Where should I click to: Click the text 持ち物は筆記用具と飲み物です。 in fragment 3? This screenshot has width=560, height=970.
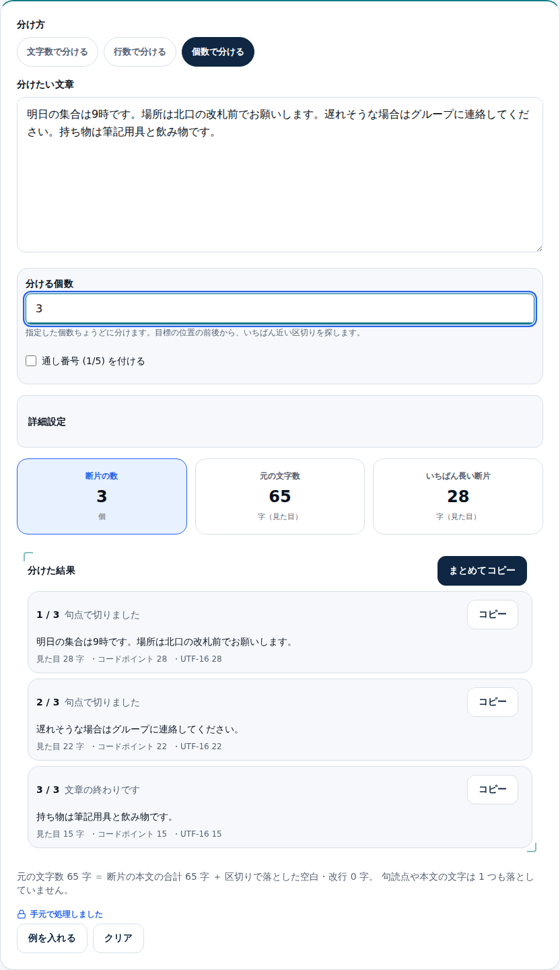[x=106, y=817]
